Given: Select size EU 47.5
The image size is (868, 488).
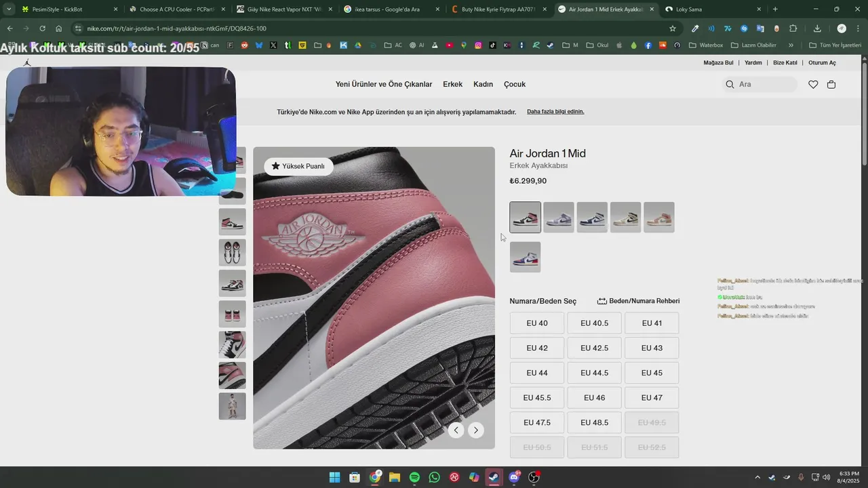Looking at the screenshot, I should click(x=537, y=422).
